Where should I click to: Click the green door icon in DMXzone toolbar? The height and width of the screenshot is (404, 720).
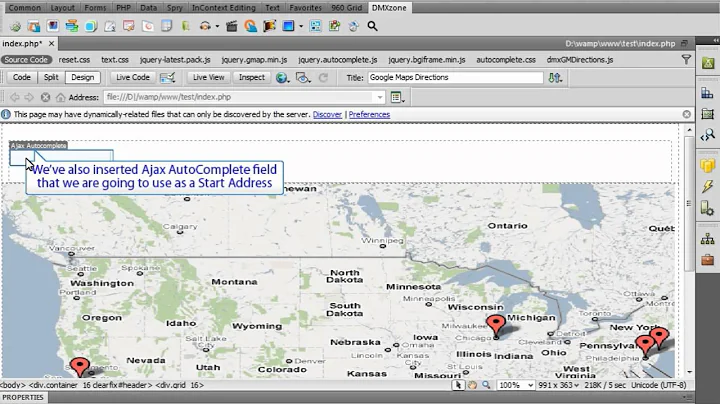tap(186, 26)
